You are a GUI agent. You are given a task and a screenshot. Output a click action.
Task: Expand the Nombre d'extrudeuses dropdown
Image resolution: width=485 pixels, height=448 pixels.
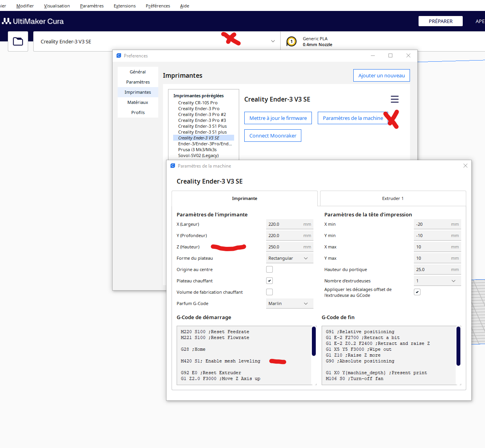[437, 281]
